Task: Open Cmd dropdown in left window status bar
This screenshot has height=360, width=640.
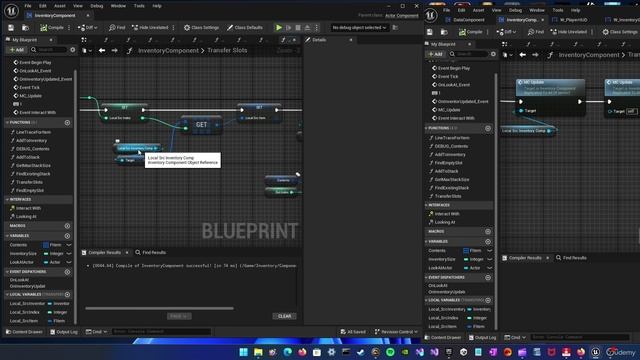Action: pos(96,332)
